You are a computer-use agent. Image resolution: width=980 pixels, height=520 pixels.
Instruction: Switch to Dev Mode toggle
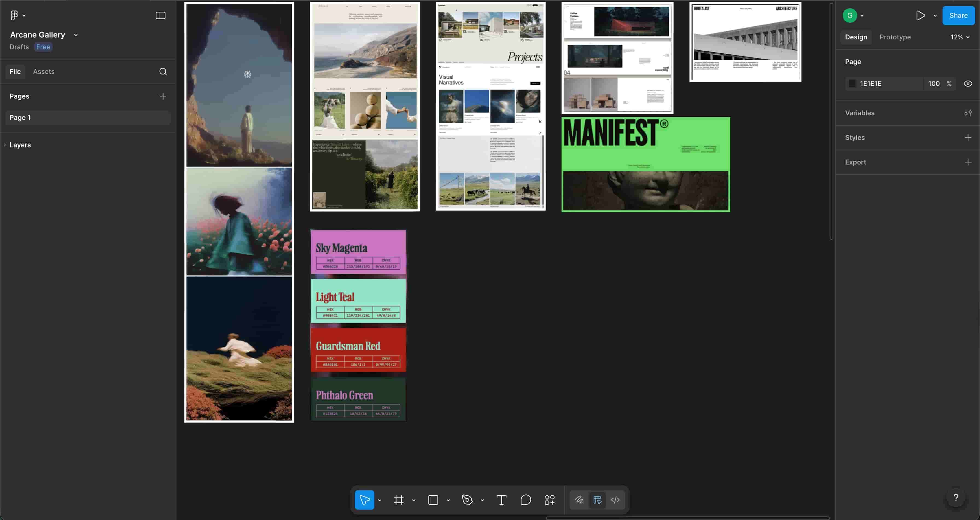tap(615, 500)
